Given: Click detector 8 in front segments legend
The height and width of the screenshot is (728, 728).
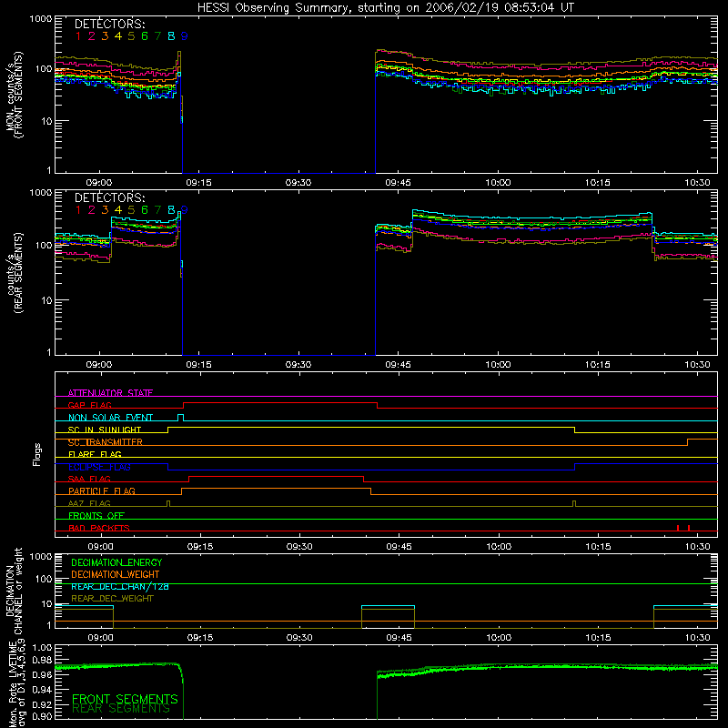Looking at the screenshot, I should (x=171, y=36).
